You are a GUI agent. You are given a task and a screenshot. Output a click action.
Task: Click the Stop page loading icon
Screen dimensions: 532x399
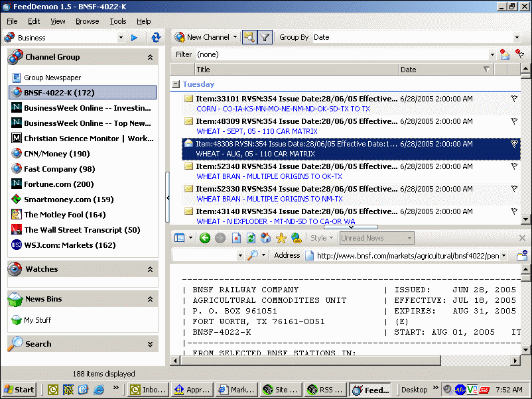click(236, 238)
